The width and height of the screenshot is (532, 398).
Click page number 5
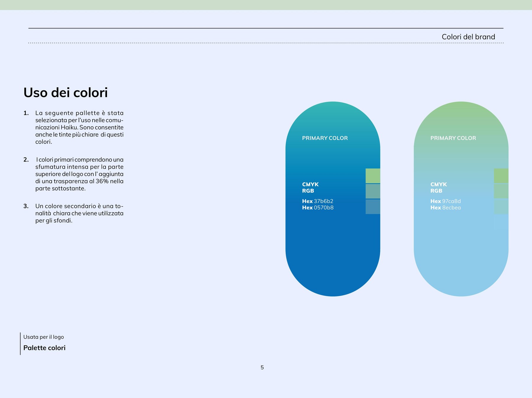point(262,367)
